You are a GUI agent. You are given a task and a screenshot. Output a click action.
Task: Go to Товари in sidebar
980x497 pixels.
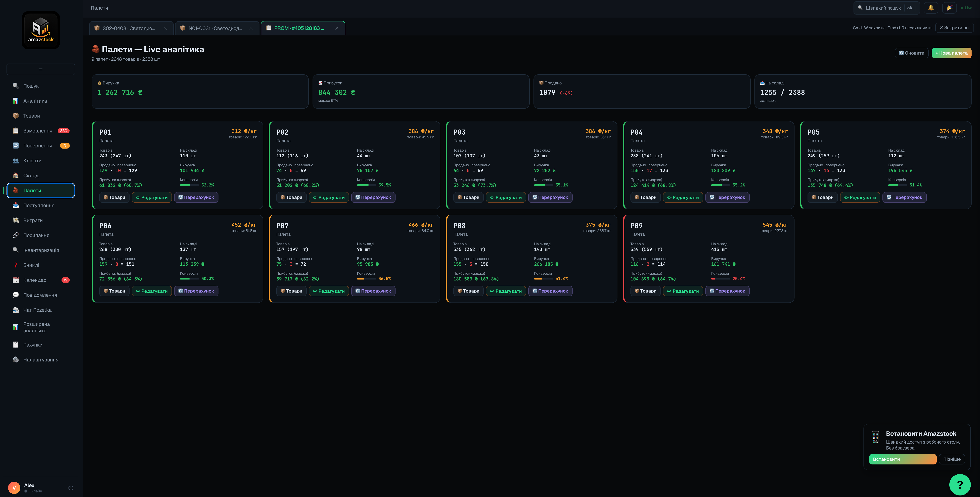tap(41, 116)
